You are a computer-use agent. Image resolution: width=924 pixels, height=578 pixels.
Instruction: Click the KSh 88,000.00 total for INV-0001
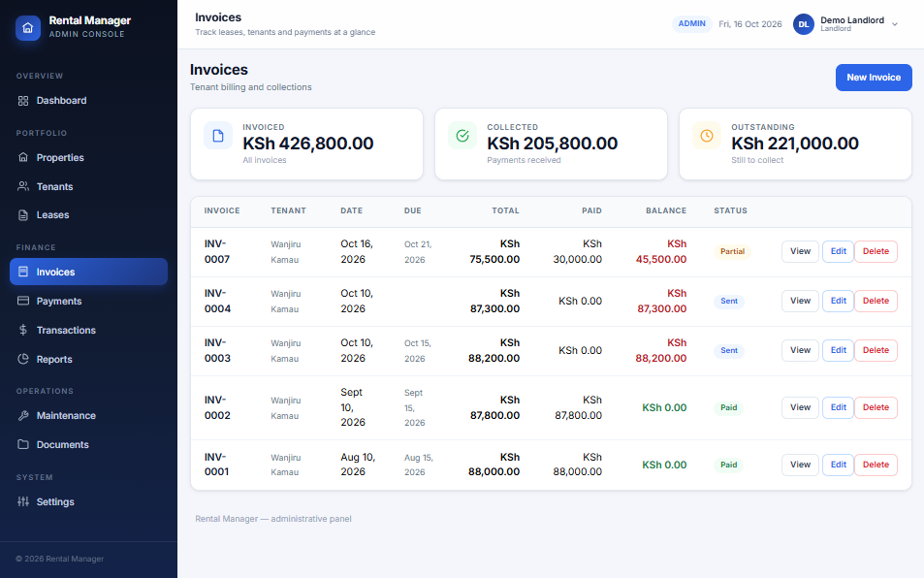[x=494, y=465]
